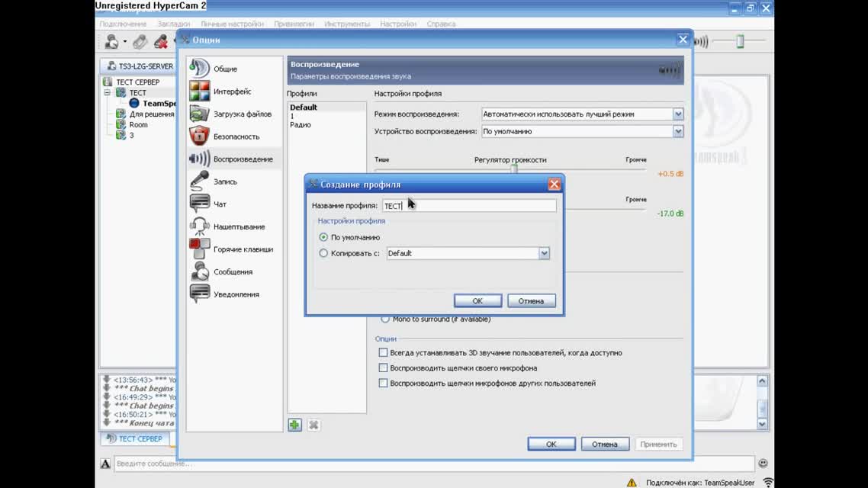Click the Название профиля text field
This screenshot has width=868, height=488.
[x=469, y=205]
